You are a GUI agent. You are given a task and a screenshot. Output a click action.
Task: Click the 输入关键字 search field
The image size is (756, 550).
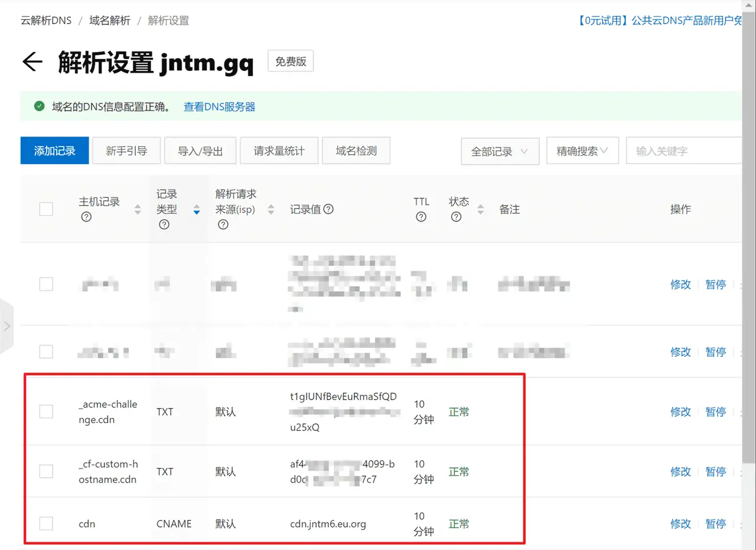pos(685,151)
